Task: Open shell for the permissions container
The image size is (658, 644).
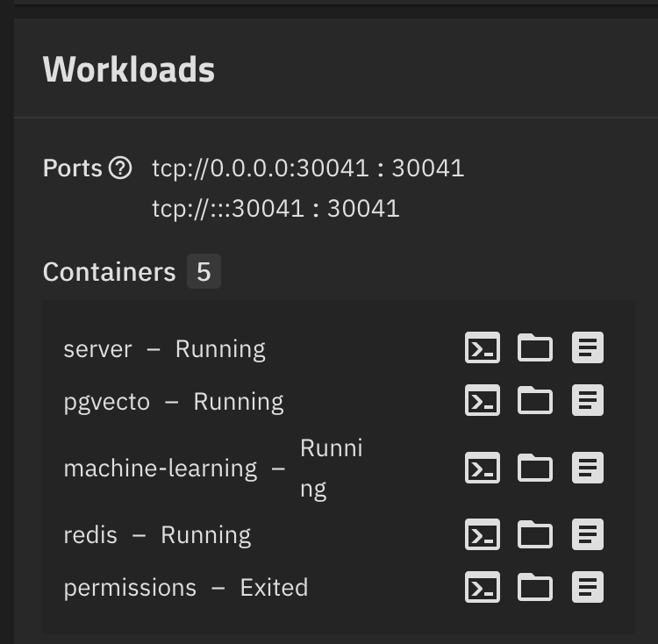Action: coord(483,587)
